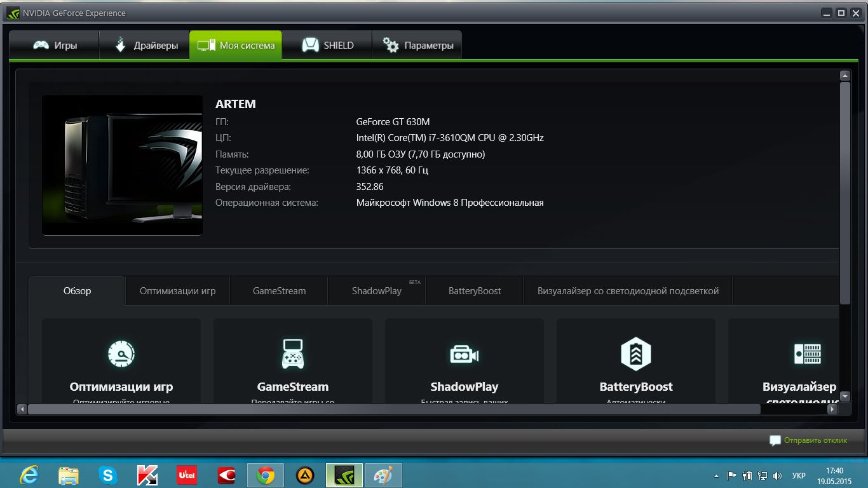Click the network tray icon
The height and width of the screenshot is (488, 868).
click(762, 475)
